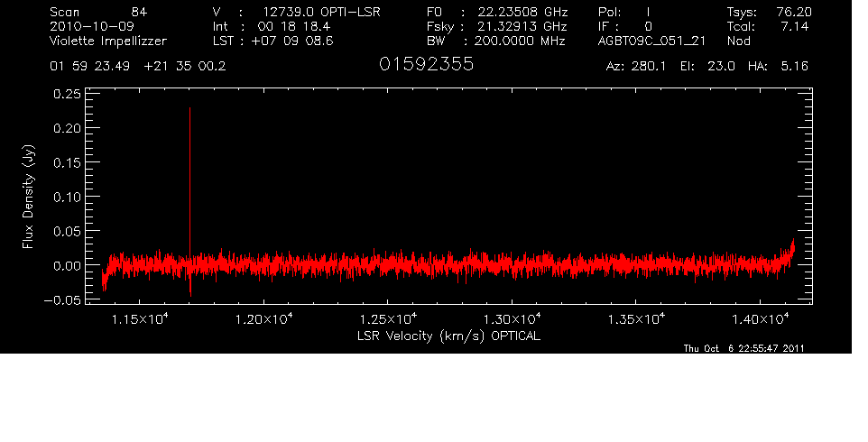Click the y-axis tick label 0.20
The height and width of the screenshot is (442, 868).
tap(67, 128)
